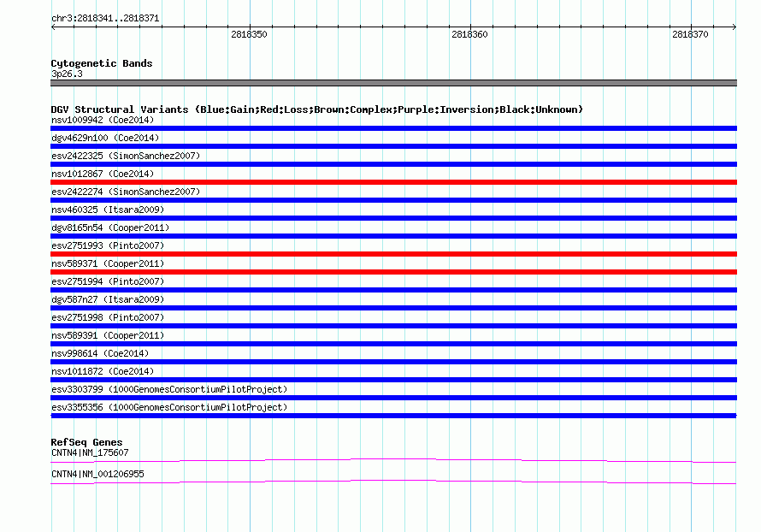Open variant nsv589371 (Cooper2011)

pos(108,263)
